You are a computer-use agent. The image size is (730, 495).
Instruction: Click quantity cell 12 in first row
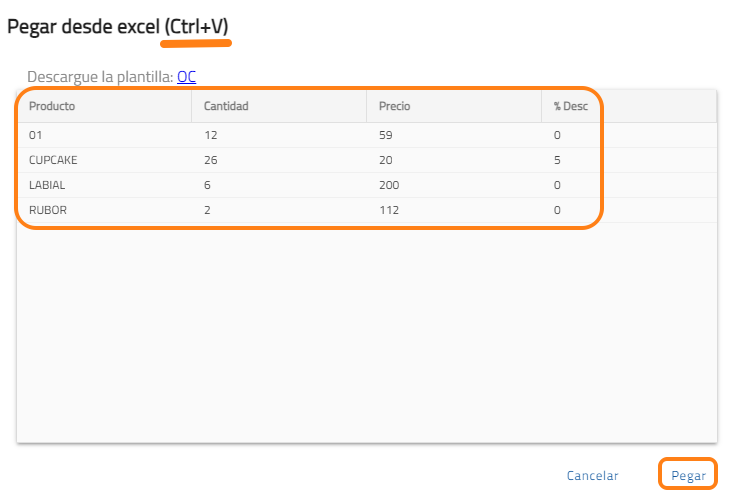(210, 134)
